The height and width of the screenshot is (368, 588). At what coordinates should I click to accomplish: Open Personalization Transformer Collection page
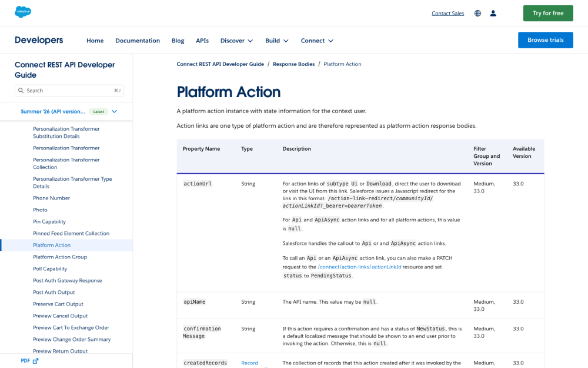click(x=66, y=163)
